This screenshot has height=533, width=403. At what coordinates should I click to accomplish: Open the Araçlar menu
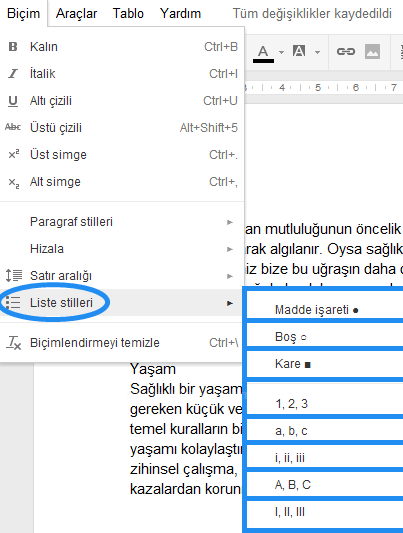76,14
